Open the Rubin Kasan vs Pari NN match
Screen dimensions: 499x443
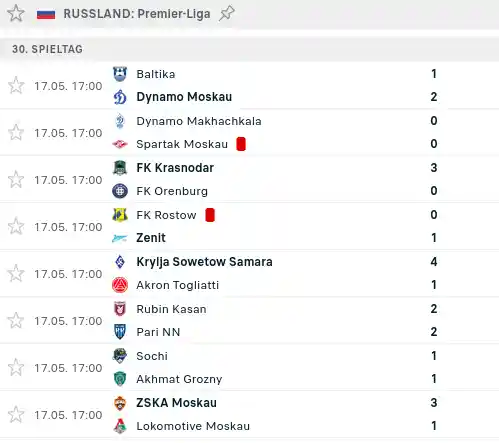[x=249, y=320]
